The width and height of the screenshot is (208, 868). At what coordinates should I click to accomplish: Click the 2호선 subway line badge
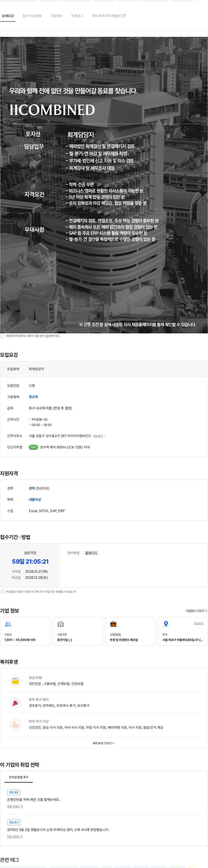[33, 447]
